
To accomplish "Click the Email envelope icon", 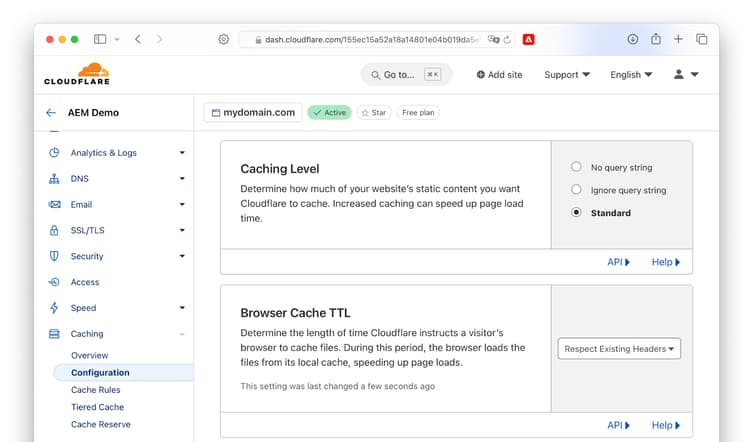I will (54, 204).
